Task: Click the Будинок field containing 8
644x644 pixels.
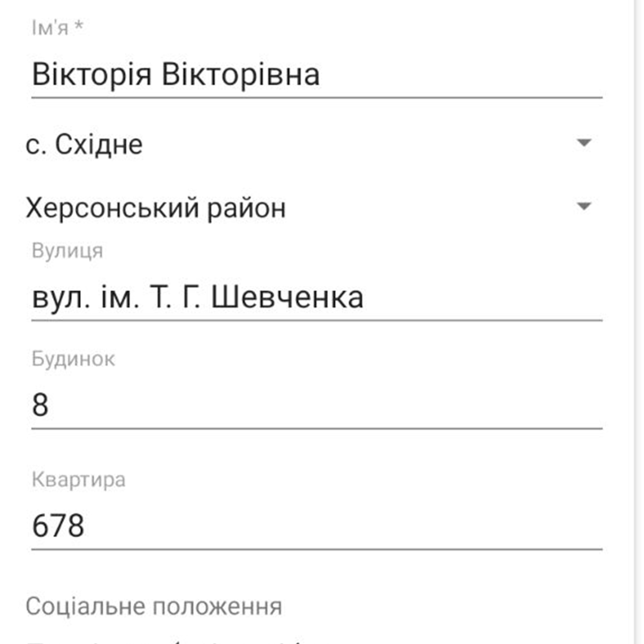Action: (x=317, y=405)
